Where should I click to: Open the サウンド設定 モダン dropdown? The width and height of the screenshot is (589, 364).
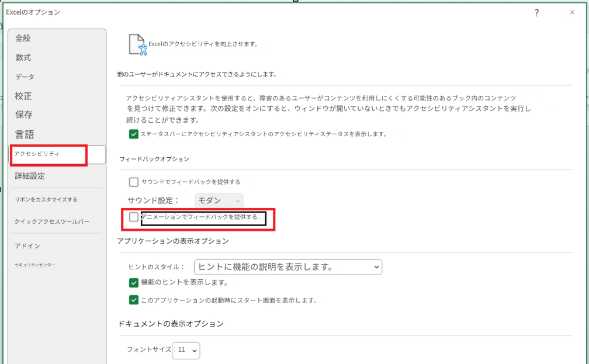pyautogui.click(x=219, y=200)
